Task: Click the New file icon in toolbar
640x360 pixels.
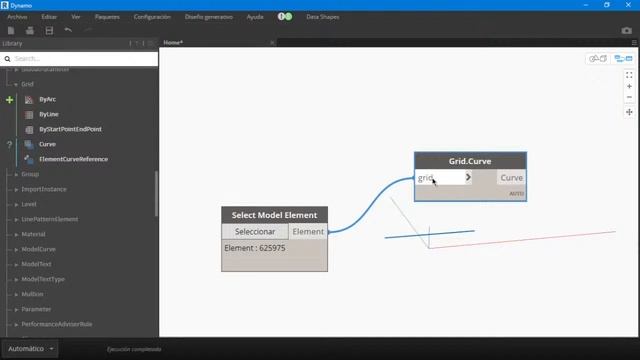Action: (x=11, y=31)
